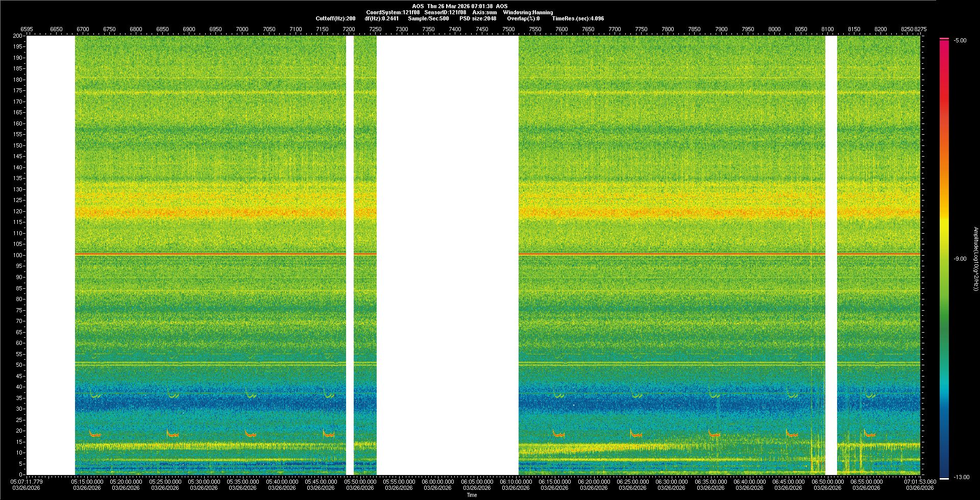This screenshot has height=500, width=980.
Task: Click the large white data gap near 06:00:00
Action: [447, 255]
